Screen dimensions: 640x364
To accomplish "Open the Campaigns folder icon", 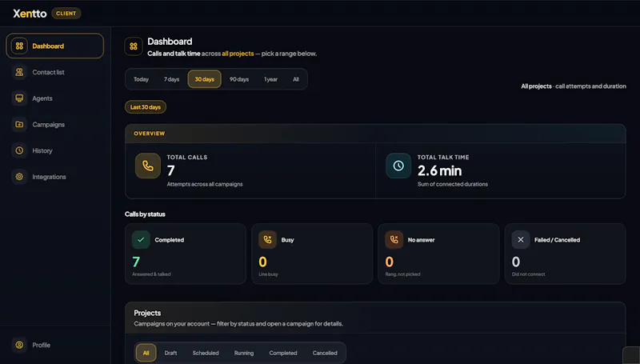I will [19, 125].
